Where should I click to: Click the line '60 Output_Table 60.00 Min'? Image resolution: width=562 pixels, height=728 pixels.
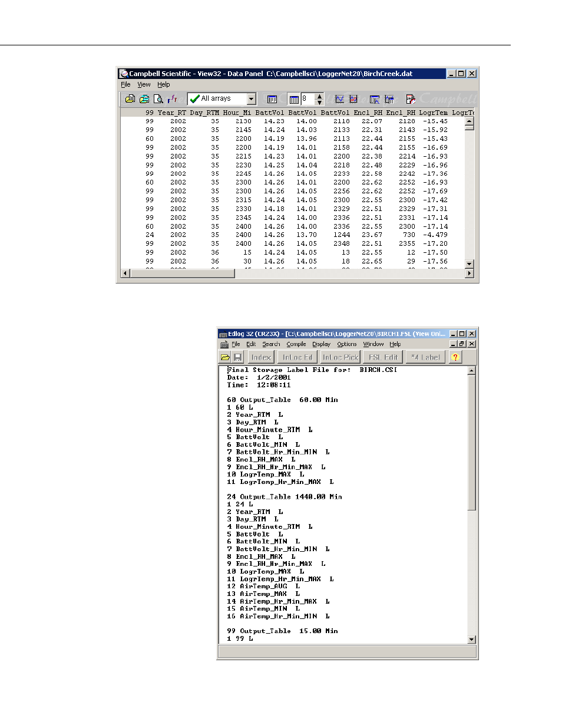[282, 400]
